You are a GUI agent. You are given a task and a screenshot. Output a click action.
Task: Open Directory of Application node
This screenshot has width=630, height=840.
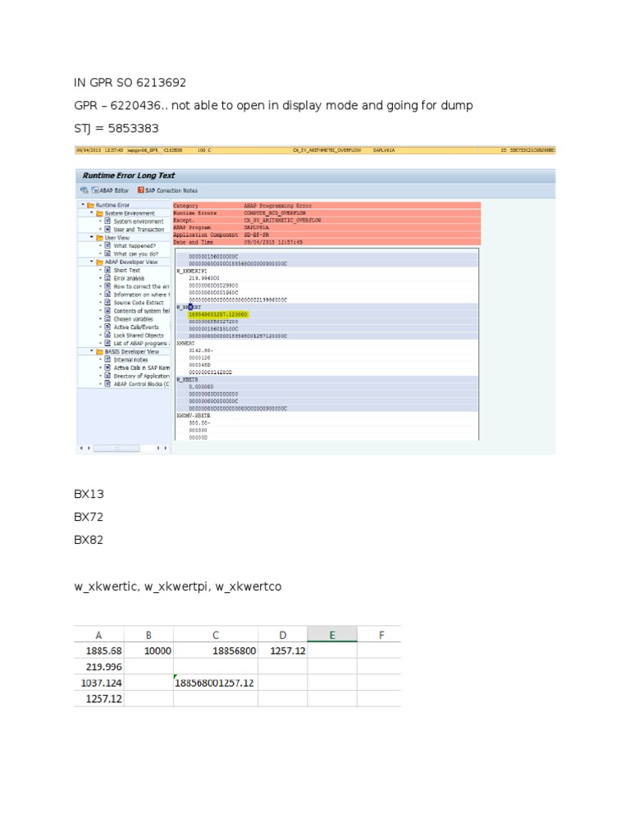pyautogui.click(x=141, y=376)
